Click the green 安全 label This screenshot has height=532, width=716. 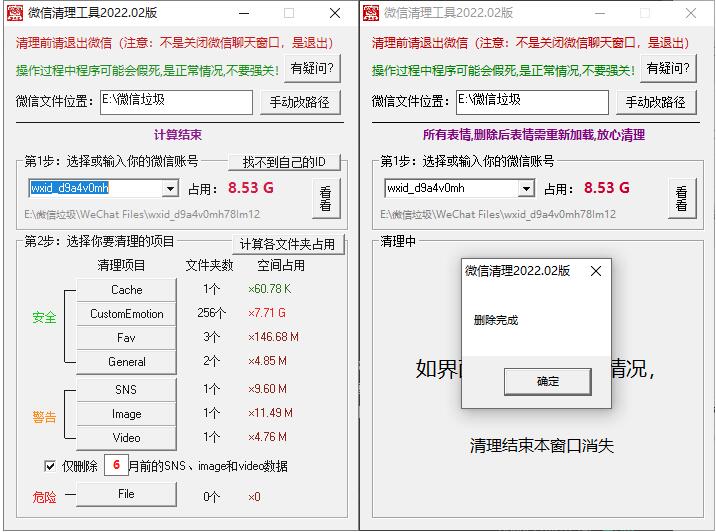[44, 317]
